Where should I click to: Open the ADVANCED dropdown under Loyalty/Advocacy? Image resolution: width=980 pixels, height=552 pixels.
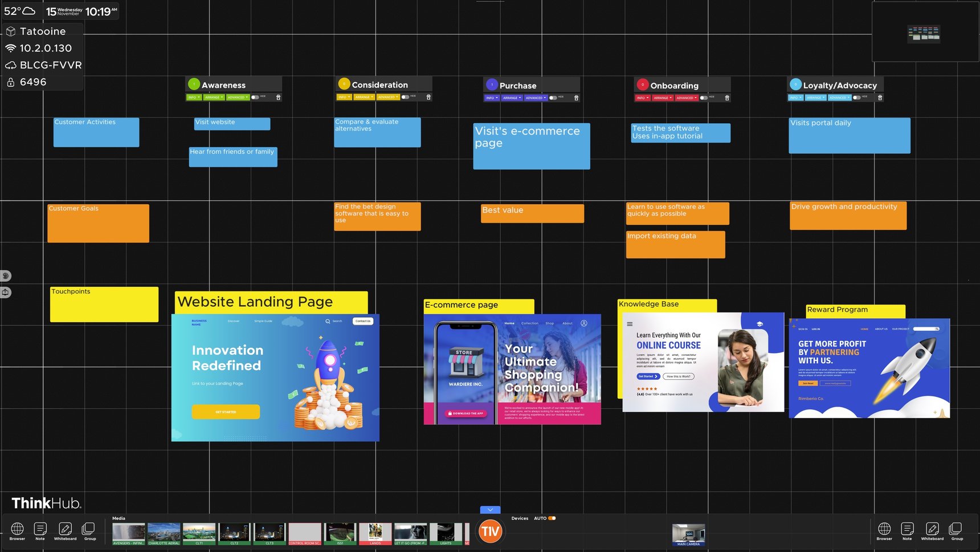pos(838,97)
